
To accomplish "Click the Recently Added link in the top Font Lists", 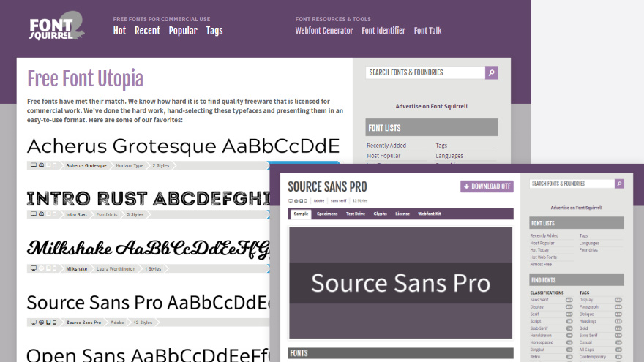I will click(x=386, y=146).
